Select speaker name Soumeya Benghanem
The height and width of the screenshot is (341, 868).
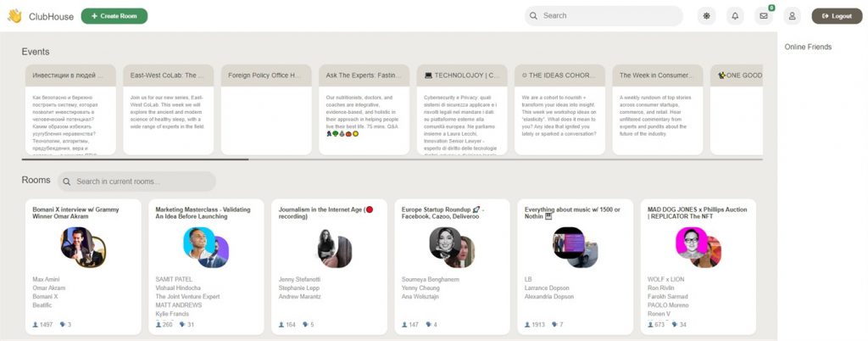click(x=430, y=280)
